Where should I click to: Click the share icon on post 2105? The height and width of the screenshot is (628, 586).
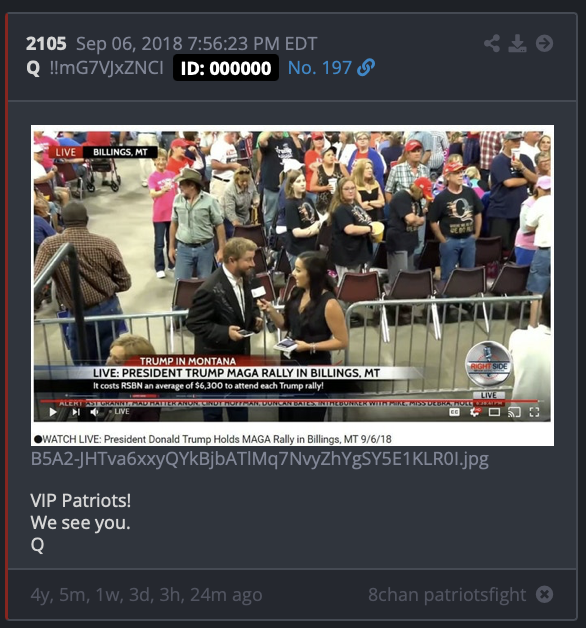point(492,43)
